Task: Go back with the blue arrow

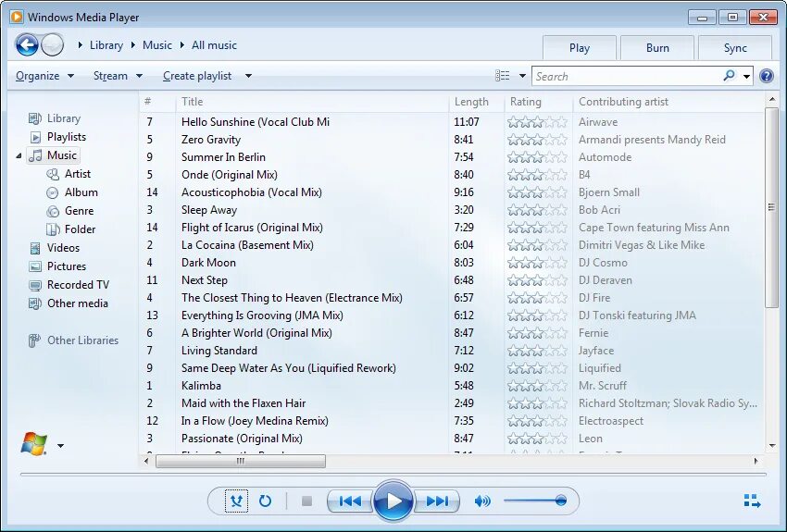Action: 27,45
